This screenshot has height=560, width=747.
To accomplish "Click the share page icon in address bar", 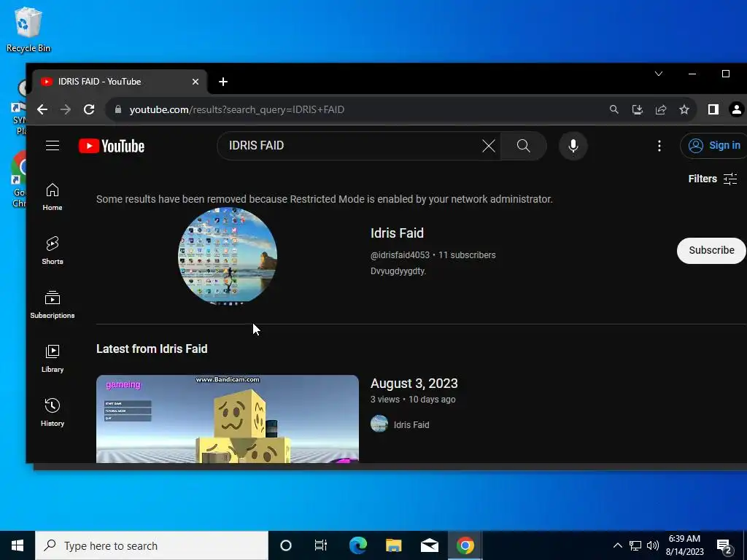I will [x=661, y=109].
